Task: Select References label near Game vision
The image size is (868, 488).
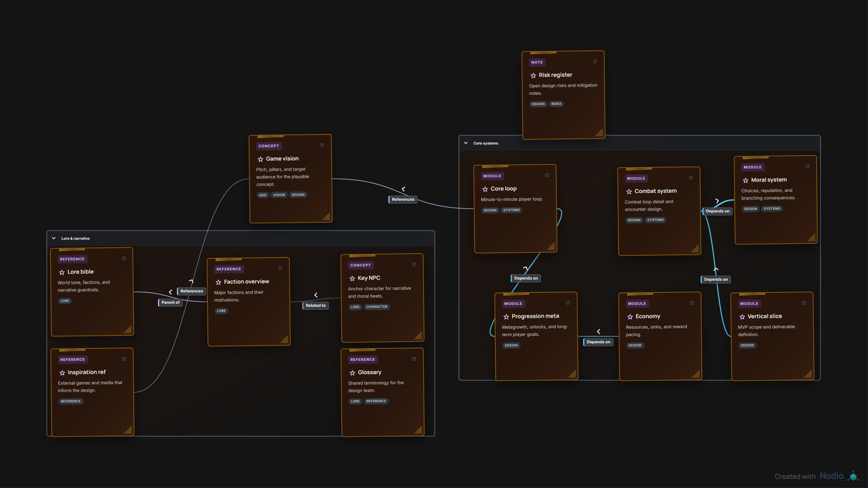Action: click(x=403, y=200)
